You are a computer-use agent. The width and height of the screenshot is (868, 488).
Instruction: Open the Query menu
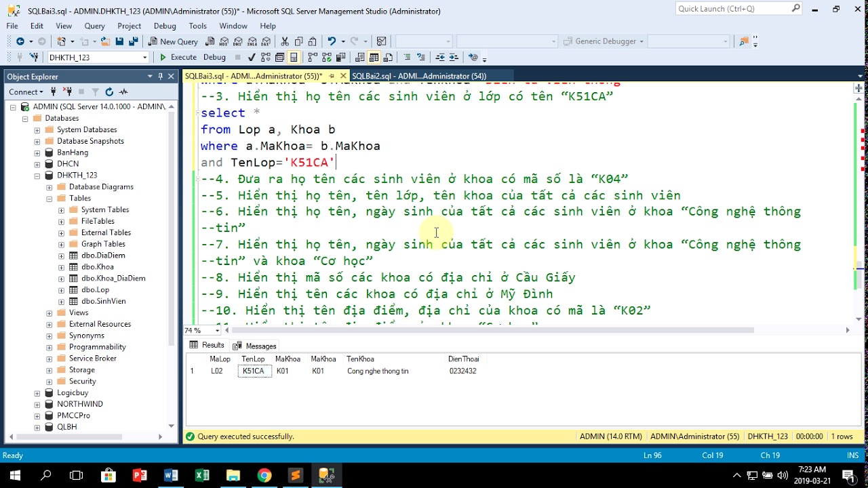(x=94, y=26)
